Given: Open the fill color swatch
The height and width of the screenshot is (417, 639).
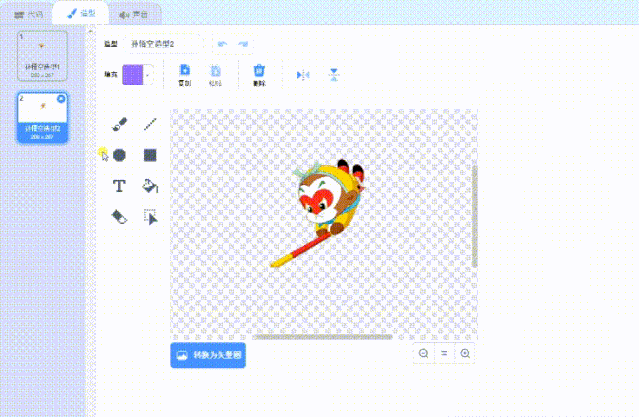Looking at the screenshot, I should (x=133, y=75).
